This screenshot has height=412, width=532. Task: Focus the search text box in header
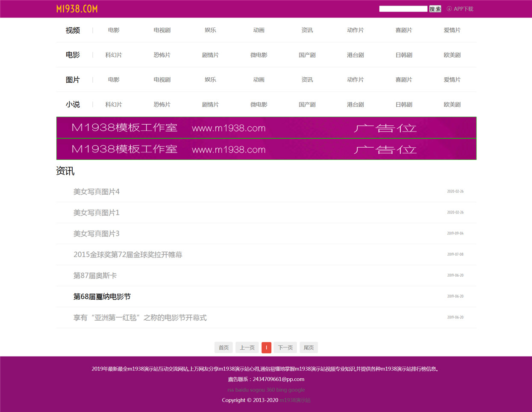click(403, 9)
